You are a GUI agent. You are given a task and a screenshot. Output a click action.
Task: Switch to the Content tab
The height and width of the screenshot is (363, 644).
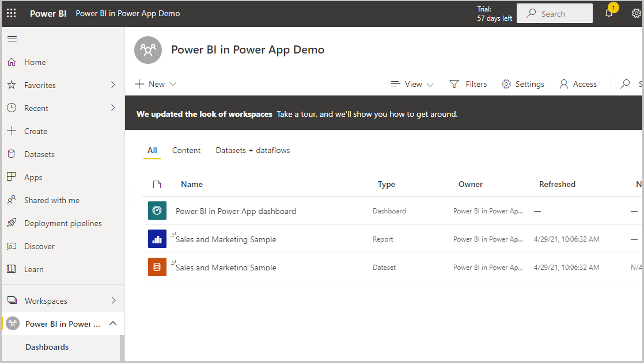coord(186,150)
